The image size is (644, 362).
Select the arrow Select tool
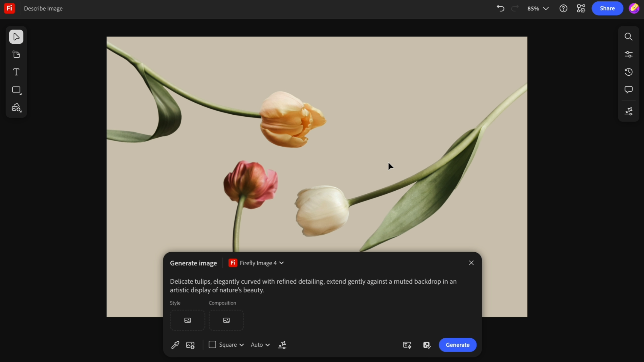[16, 37]
